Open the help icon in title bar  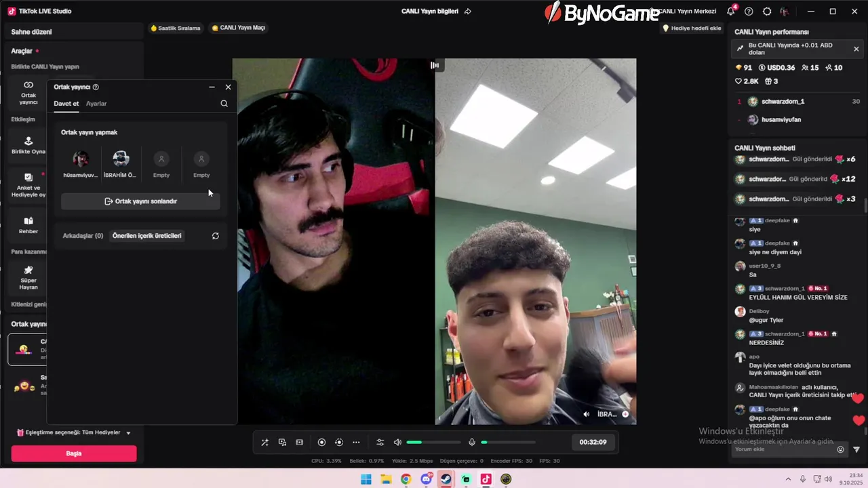coord(749,12)
